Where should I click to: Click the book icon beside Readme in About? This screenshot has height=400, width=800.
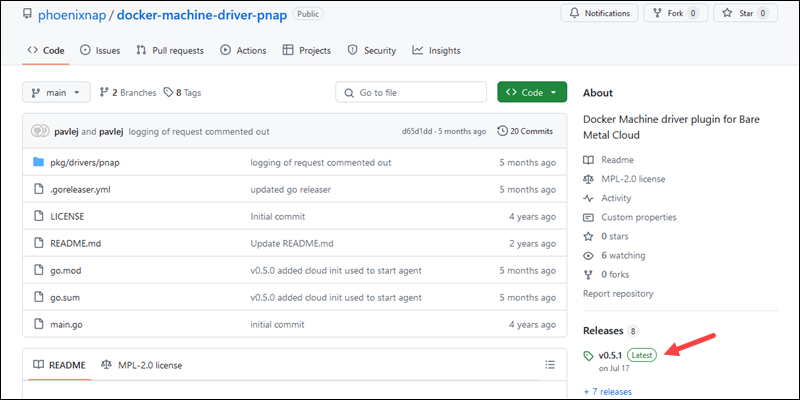point(589,160)
